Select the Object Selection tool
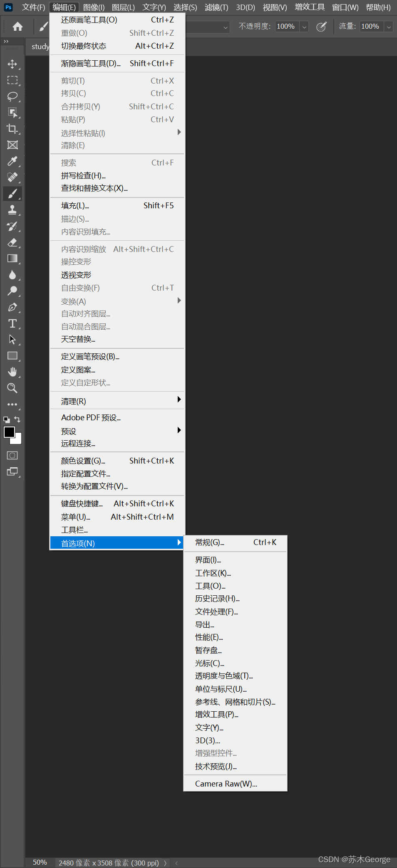The image size is (397, 868). tap(12, 113)
